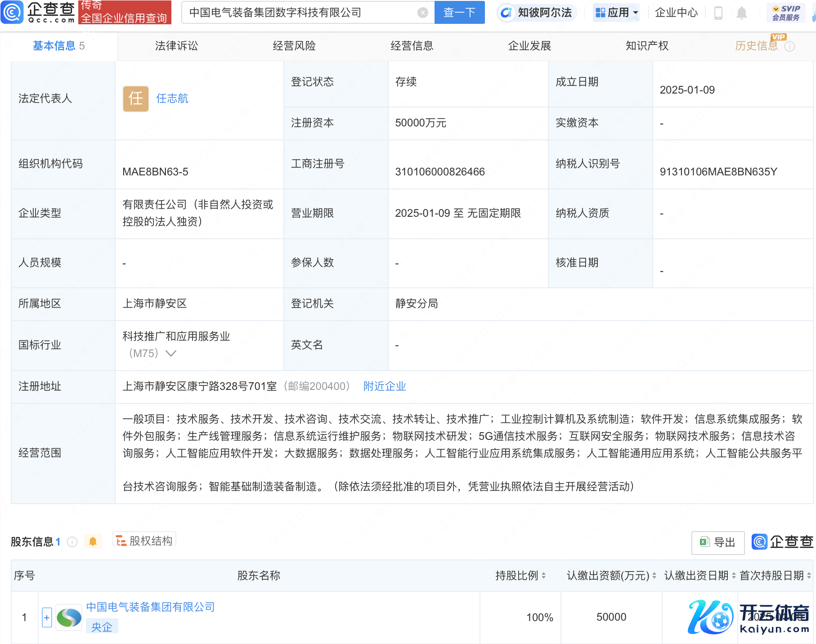Expand shareholder row plus button
This screenshot has height=644, width=816.
click(47, 617)
